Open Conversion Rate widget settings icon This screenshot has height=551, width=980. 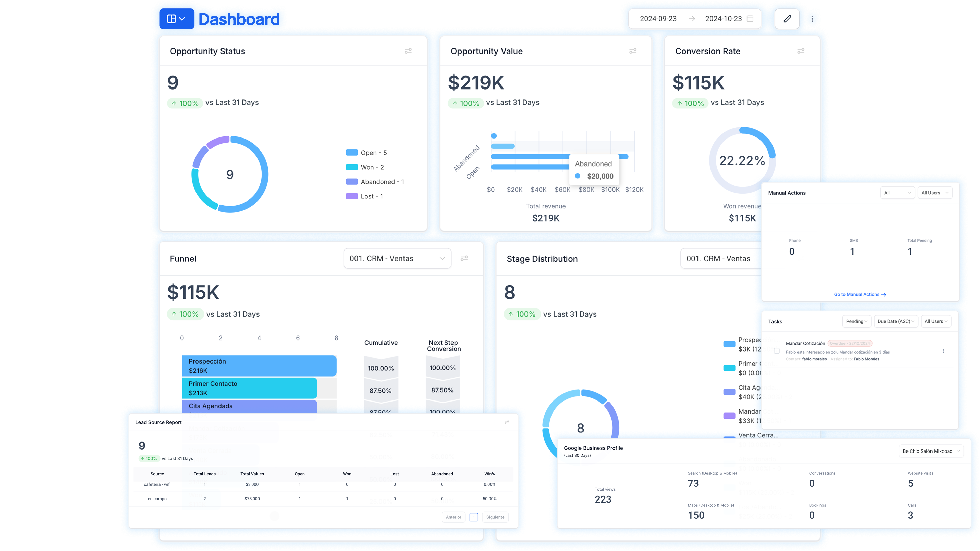tap(800, 51)
